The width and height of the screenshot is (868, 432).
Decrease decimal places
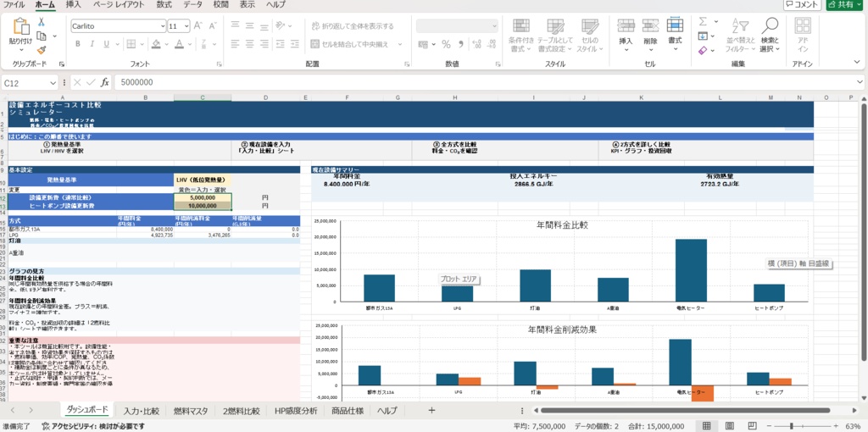(491, 44)
